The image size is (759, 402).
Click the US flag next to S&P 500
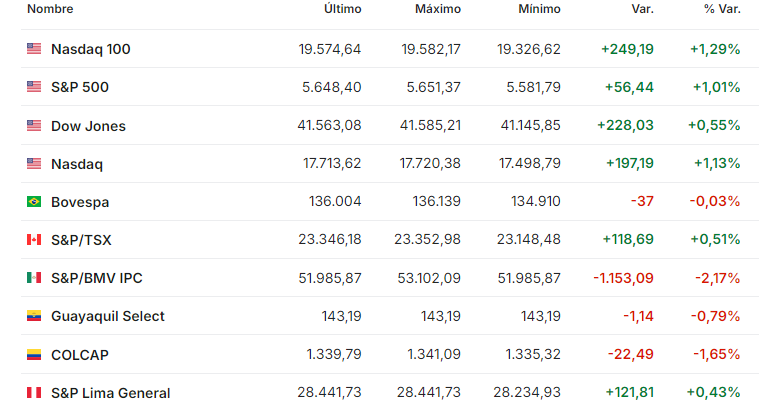click(34, 87)
